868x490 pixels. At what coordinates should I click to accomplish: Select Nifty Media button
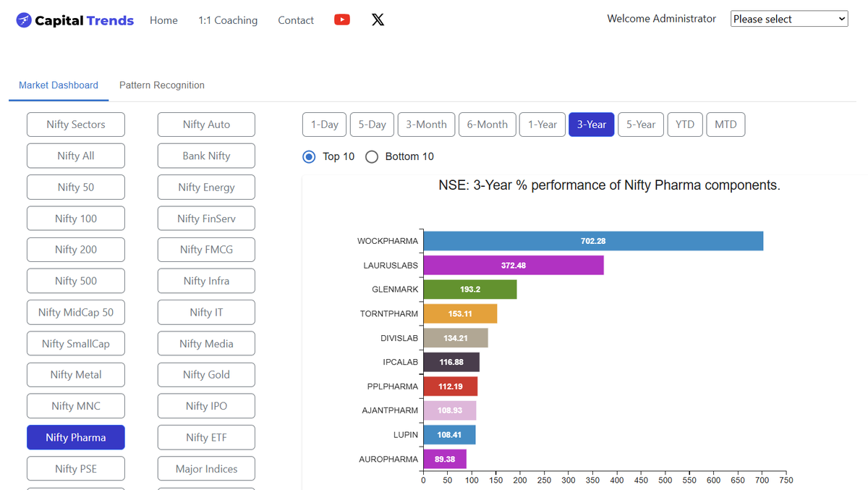coord(206,343)
